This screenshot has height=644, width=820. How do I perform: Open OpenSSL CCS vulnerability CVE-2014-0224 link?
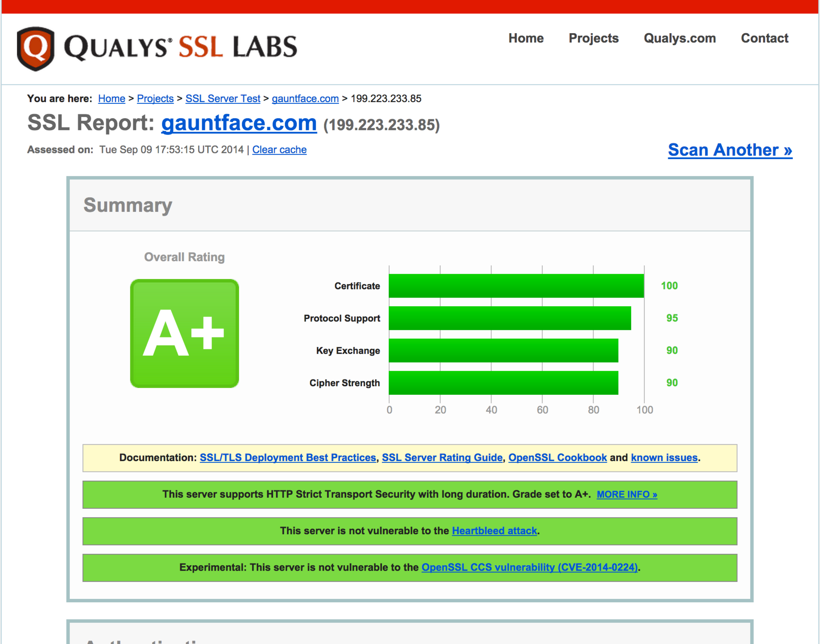530,567
